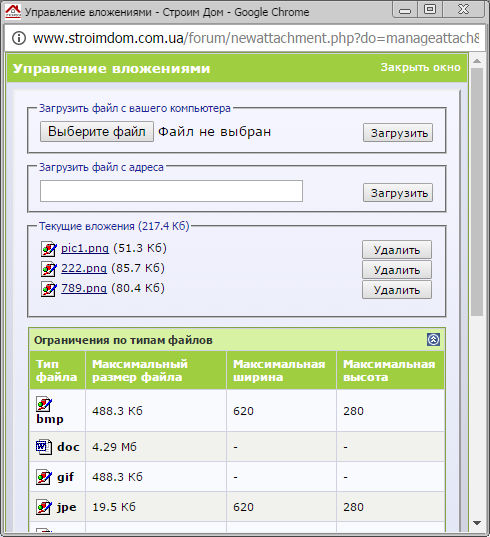Click the site info icon in address bar
Image resolution: width=490 pixels, height=537 pixels.
[19, 38]
